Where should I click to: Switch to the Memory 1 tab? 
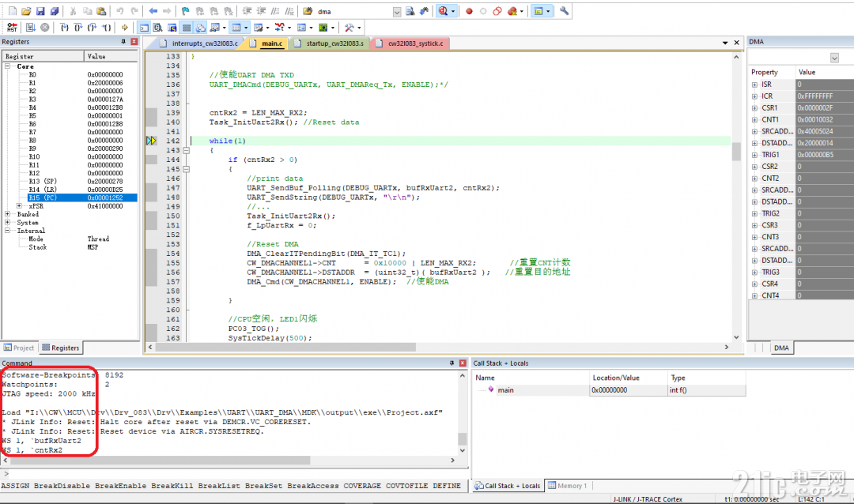(567, 486)
